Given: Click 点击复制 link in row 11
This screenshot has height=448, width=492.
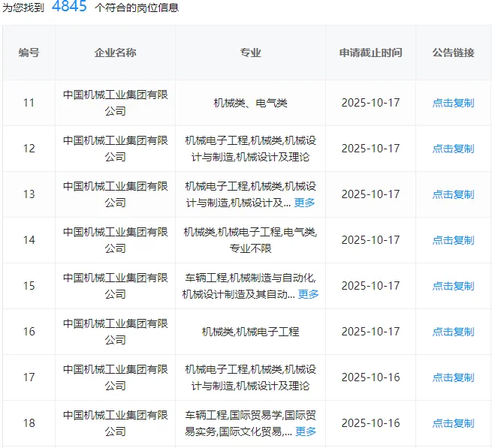Looking at the screenshot, I should point(453,103).
